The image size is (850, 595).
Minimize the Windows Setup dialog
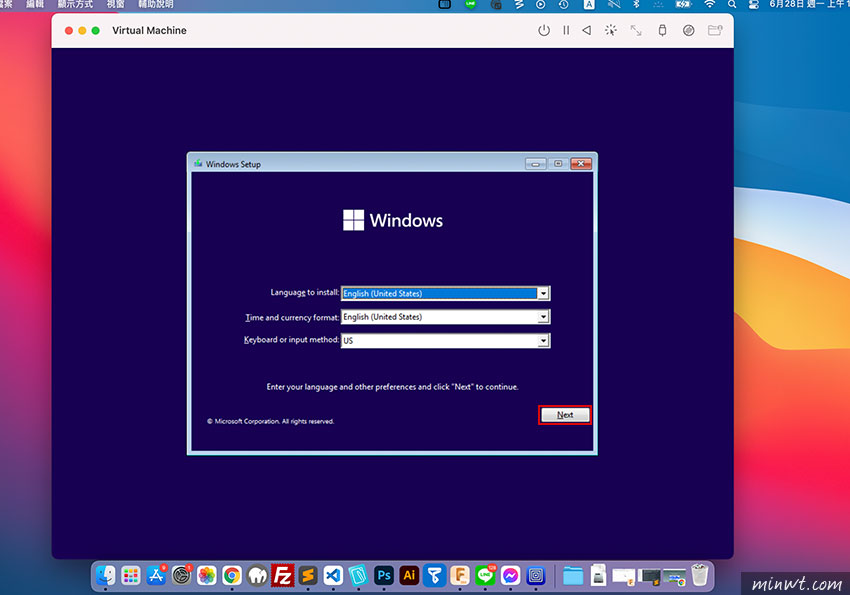tap(535, 164)
